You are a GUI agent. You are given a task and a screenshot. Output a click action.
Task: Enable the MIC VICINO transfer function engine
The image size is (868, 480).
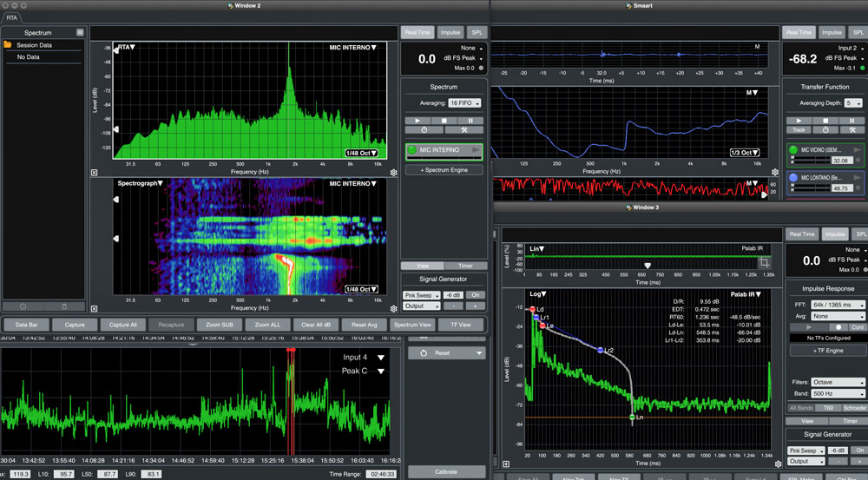[x=792, y=149]
